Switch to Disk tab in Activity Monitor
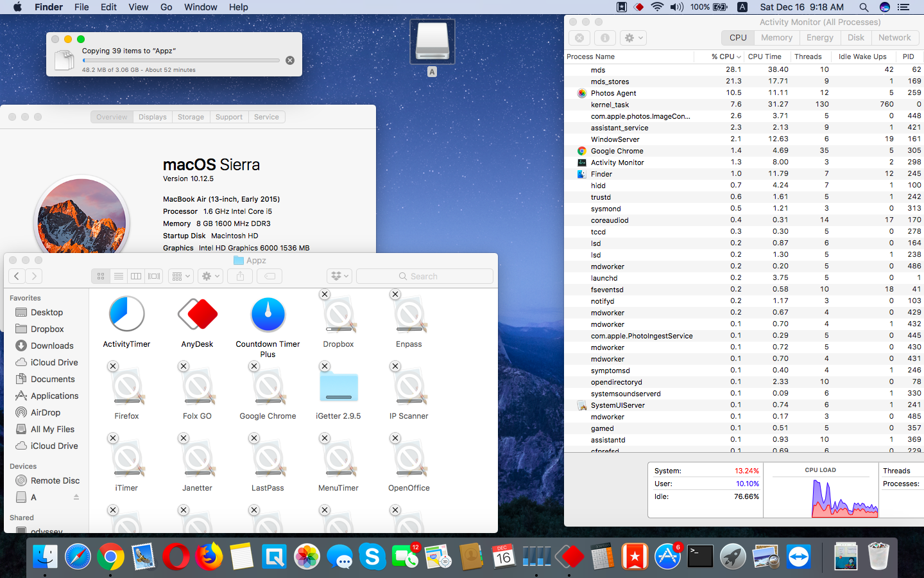The height and width of the screenshot is (578, 924). [x=856, y=38]
